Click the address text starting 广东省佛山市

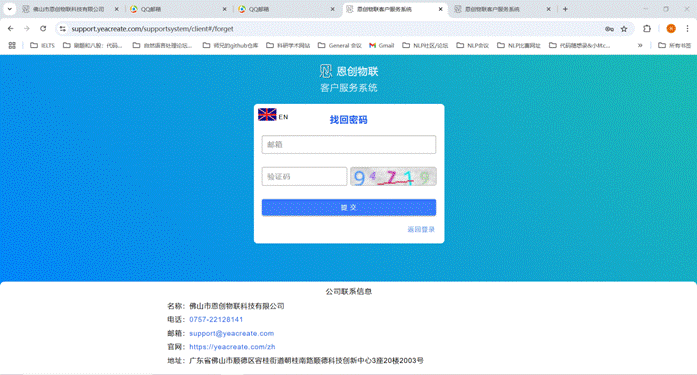pos(306,360)
